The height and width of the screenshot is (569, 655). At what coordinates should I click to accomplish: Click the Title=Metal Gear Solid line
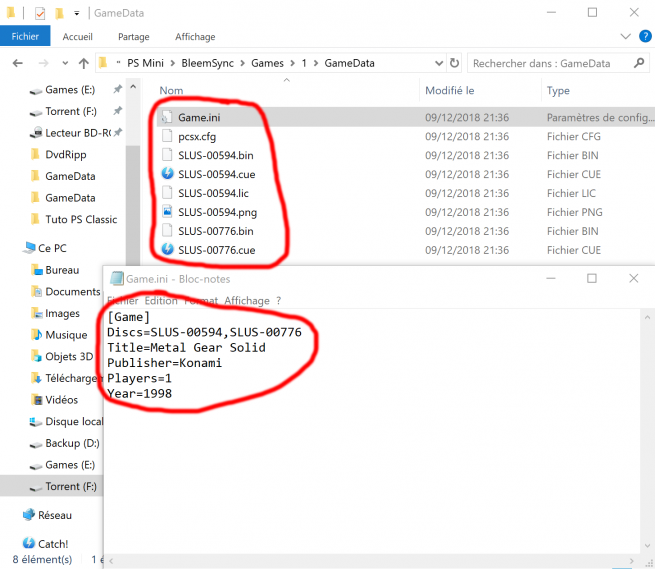click(186, 348)
